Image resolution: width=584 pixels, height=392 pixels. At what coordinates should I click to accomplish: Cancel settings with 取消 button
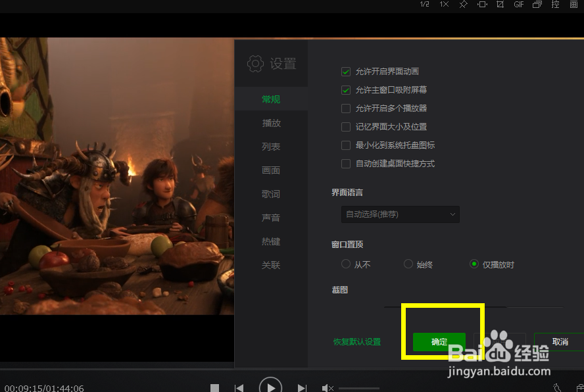[560, 342]
